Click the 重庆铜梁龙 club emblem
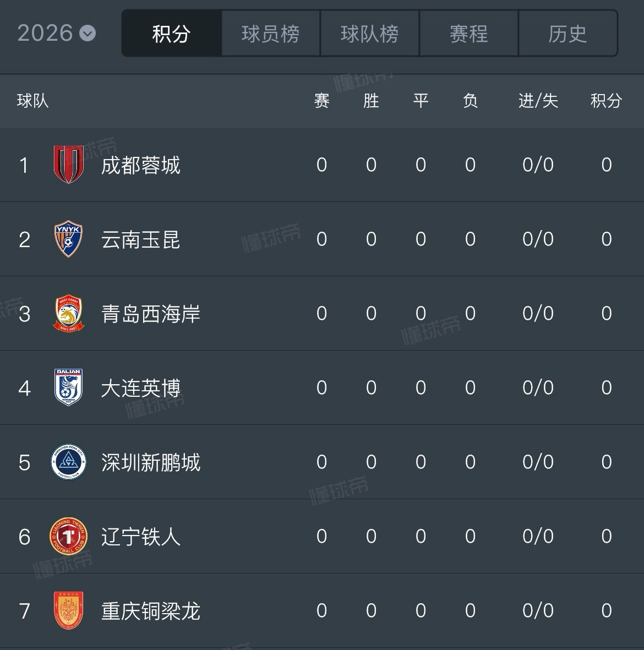The height and width of the screenshot is (650, 644). pos(68,611)
